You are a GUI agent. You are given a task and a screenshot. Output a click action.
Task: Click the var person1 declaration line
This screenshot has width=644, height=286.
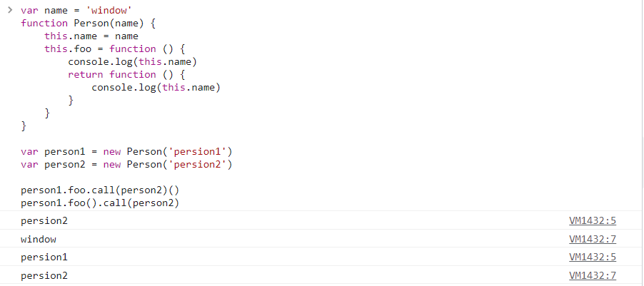pyautogui.click(x=126, y=152)
